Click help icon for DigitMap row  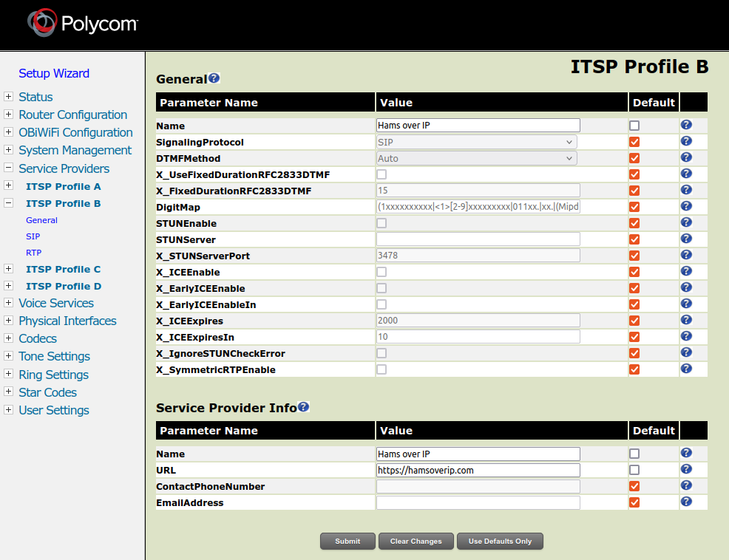click(x=686, y=206)
